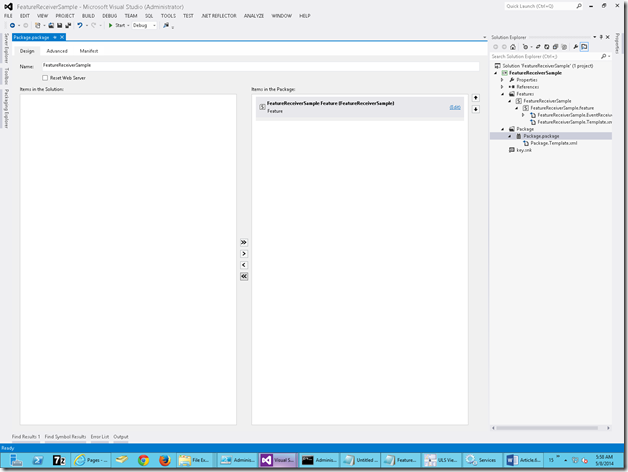Click the Open File toolbar icon

[x=51, y=25]
